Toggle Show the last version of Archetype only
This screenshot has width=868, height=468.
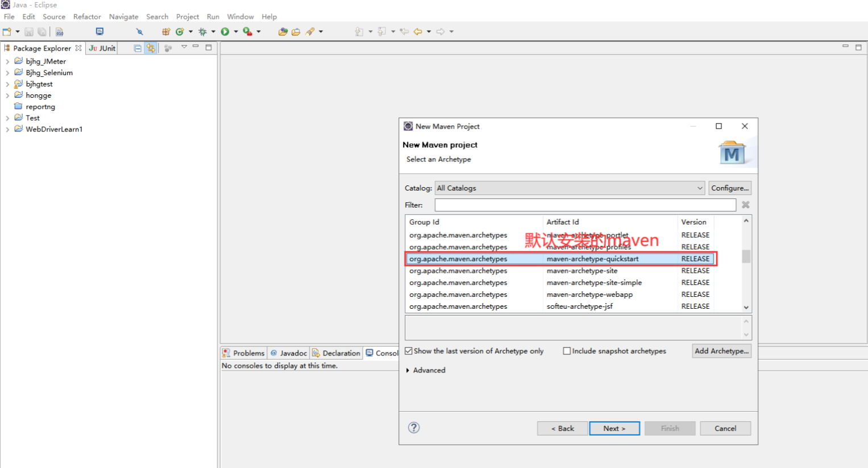408,351
